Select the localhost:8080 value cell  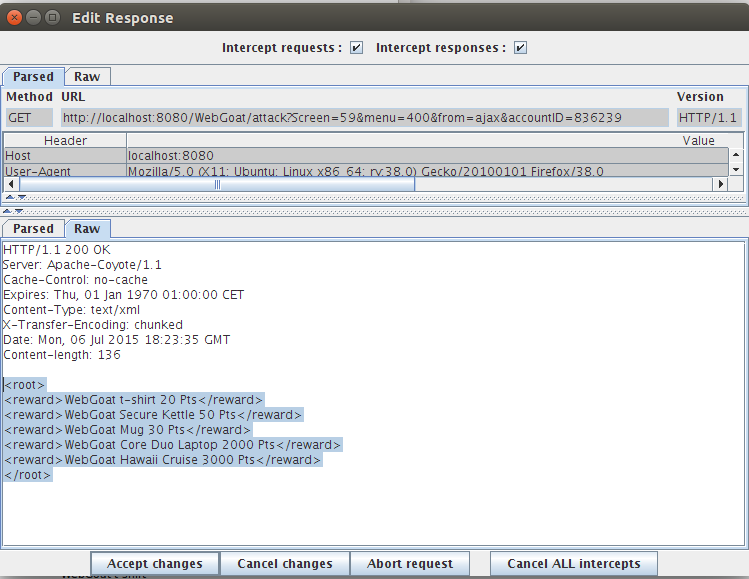click(x=428, y=156)
